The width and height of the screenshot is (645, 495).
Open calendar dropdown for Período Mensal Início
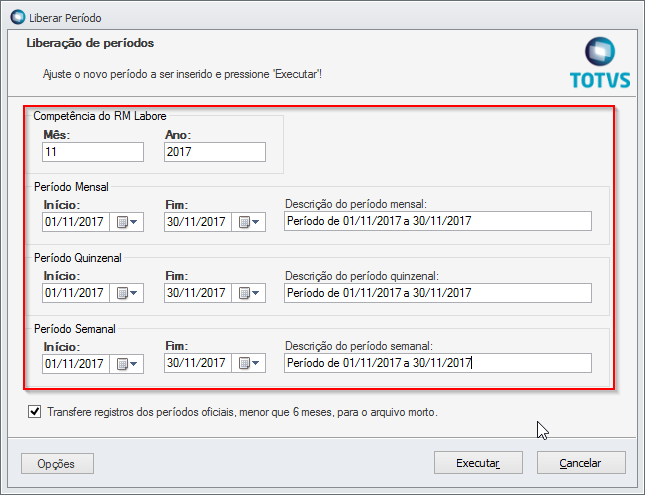pyautogui.click(x=127, y=222)
